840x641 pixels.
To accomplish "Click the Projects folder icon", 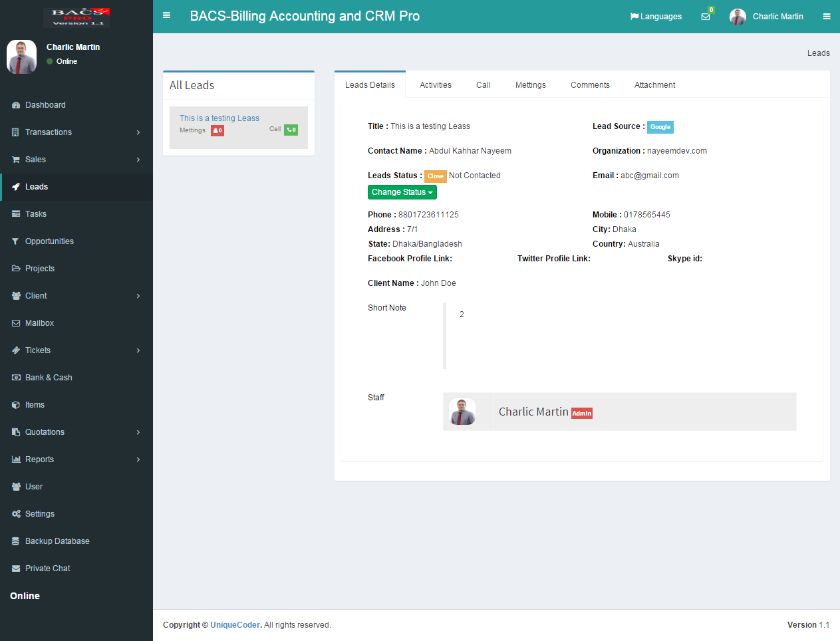I will 16,269.
